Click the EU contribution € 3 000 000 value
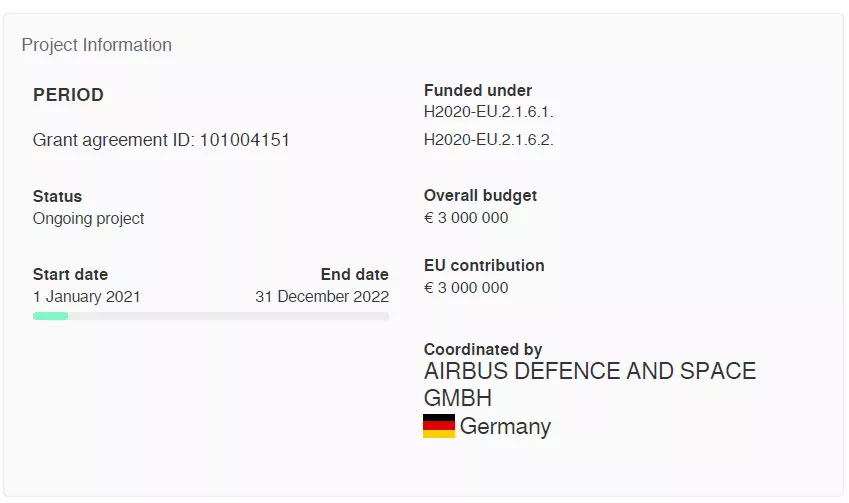 466,288
